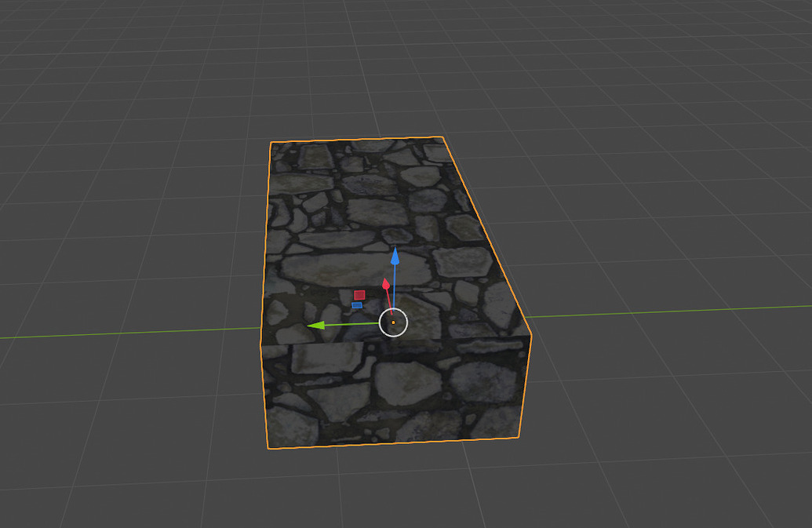Click the red plane-translation square handle
812x528 pixels.
(x=359, y=293)
